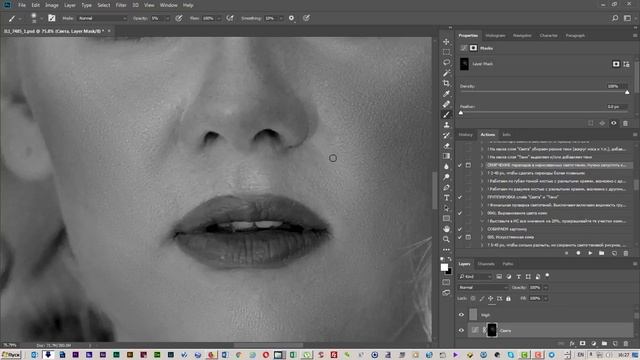Open the layer Kind filter dropdown
Viewport: 640px width, 360px height.
475,277
